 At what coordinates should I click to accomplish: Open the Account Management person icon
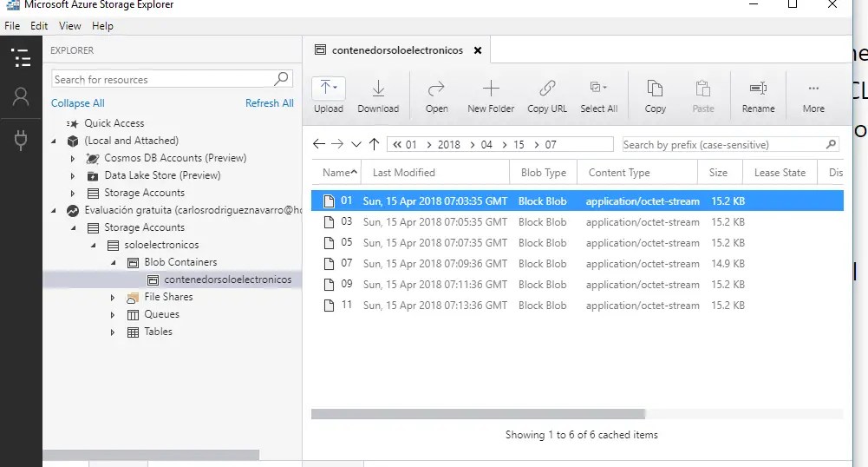pyautogui.click(x=21, y=97)
